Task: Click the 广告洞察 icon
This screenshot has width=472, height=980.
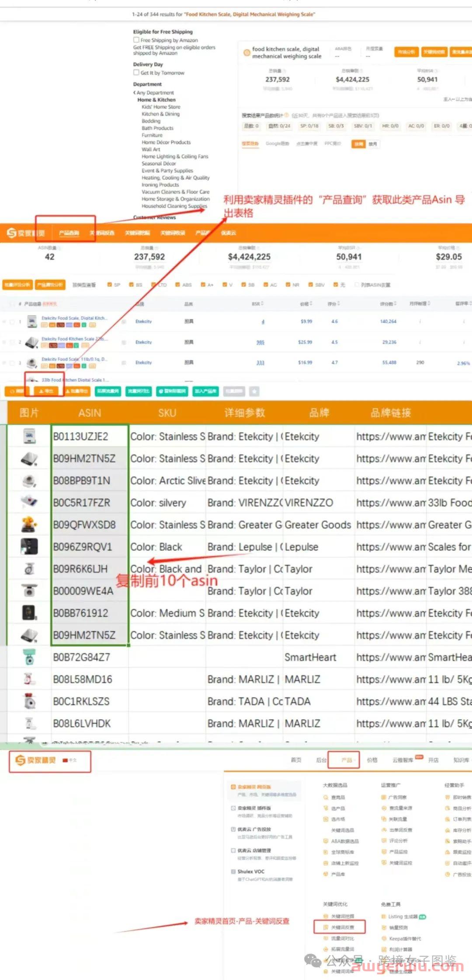Action: click(x=384, y=797)
